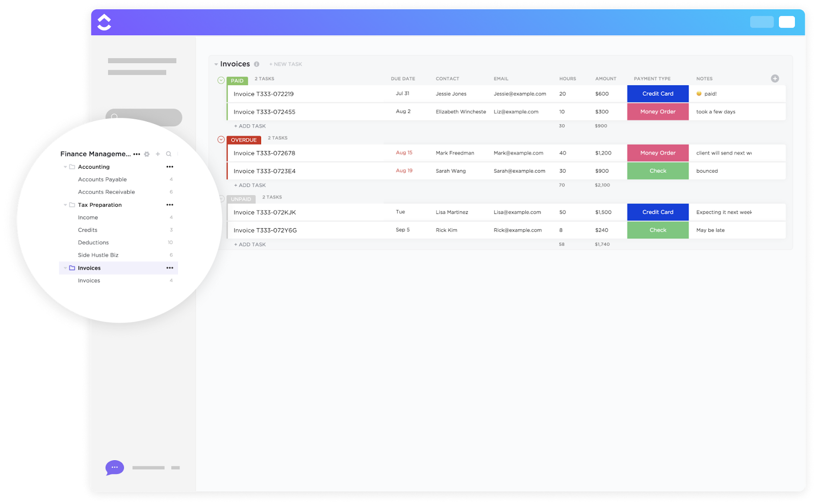Click + NEW TASK above the invoice table
Viewport: 816px width, 504px height.
point(286,64)
